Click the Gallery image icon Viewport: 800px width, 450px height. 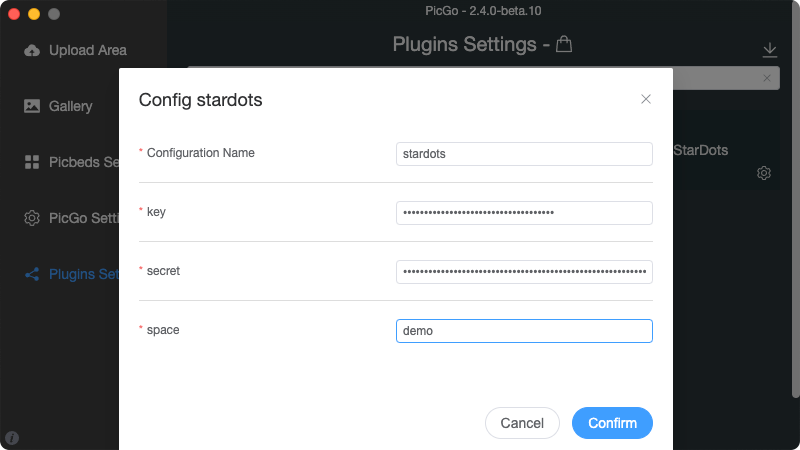click(32, 106)
